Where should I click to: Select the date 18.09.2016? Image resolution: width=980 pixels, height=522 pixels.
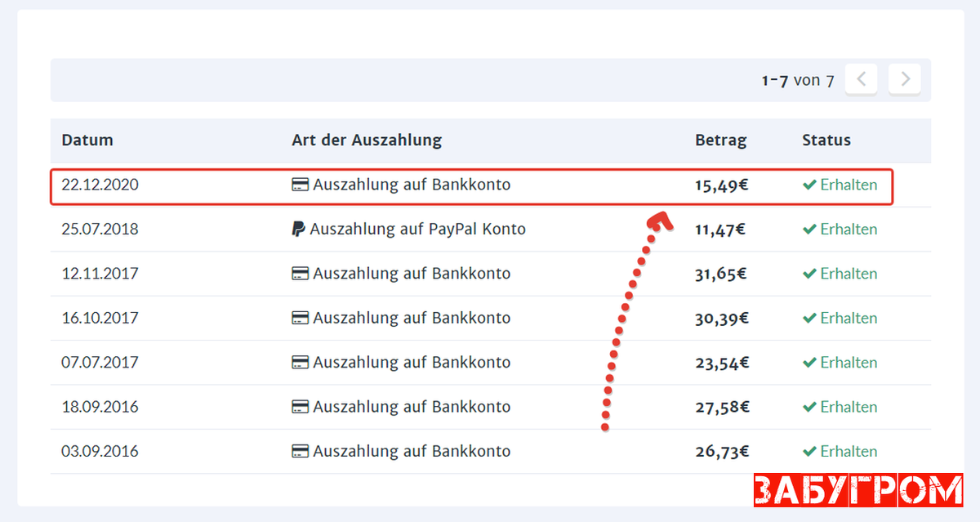pos(100,407)
